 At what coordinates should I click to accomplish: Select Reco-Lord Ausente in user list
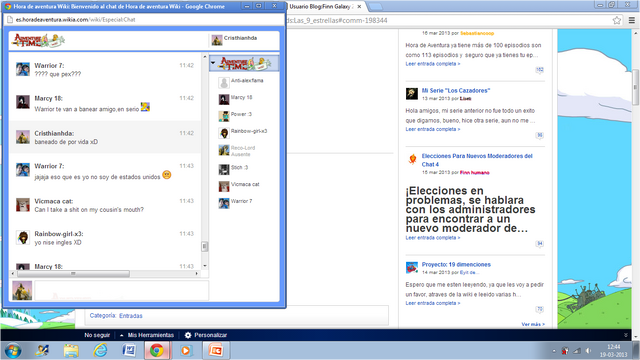tap(242, 151)
